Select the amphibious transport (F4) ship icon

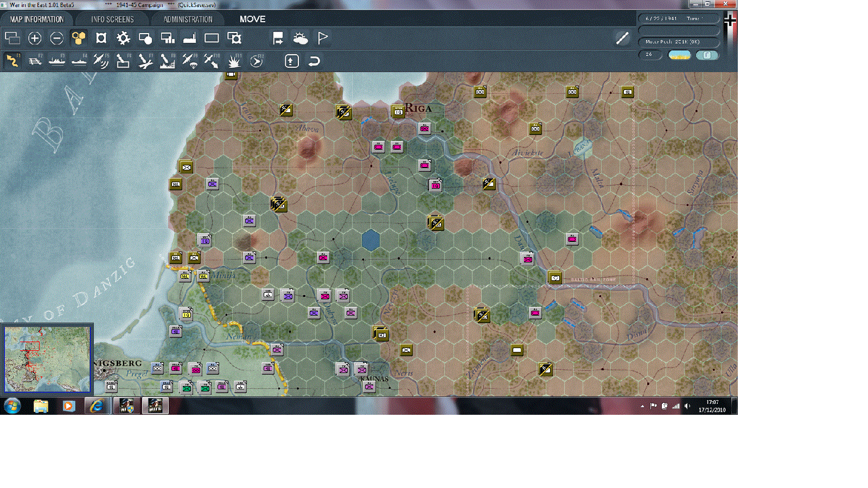79,61
